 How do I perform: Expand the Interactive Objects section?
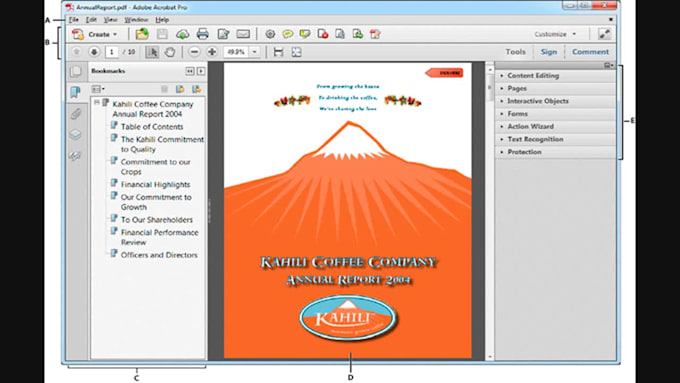click(x=555, y=101)
